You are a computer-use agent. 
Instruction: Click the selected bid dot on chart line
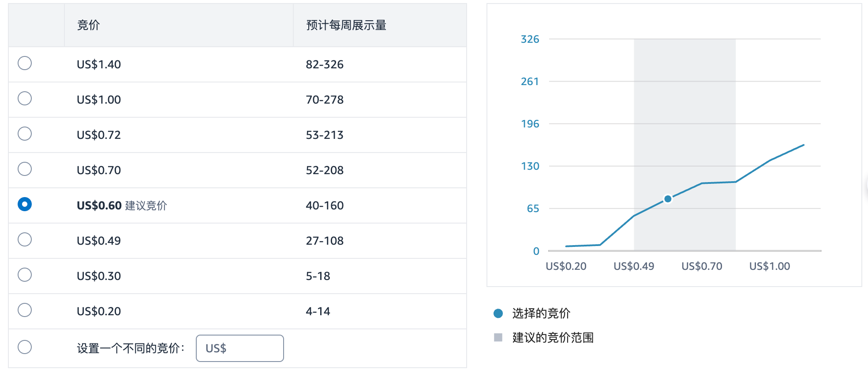pos(668,199)
